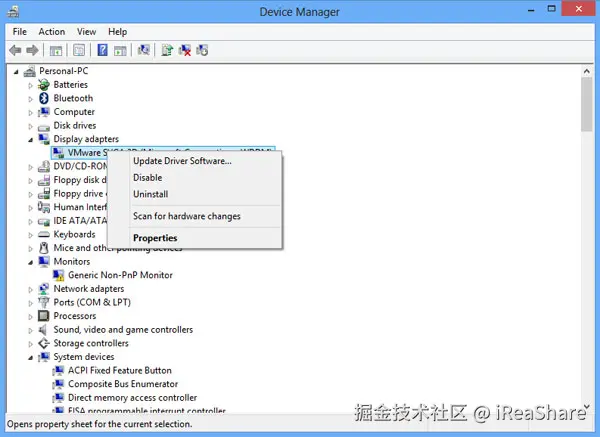Click the Device Manager title bar icon
Screen dimensions: 600x437
click(13, 11)
